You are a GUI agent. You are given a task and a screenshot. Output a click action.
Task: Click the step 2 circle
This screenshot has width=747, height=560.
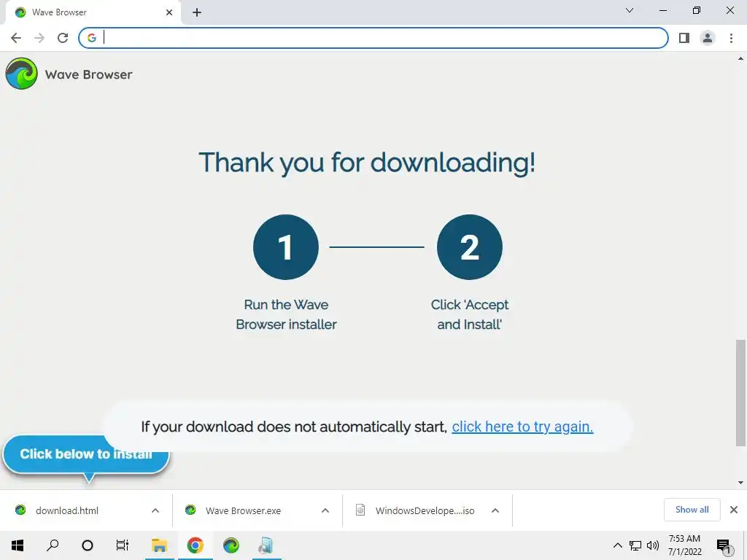coord(469,247)
